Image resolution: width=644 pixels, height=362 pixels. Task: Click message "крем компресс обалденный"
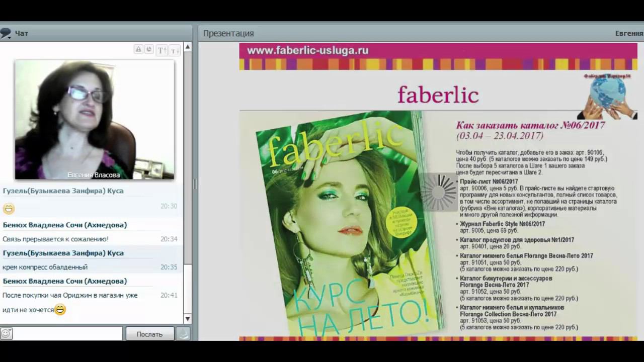tap(45, 267)
